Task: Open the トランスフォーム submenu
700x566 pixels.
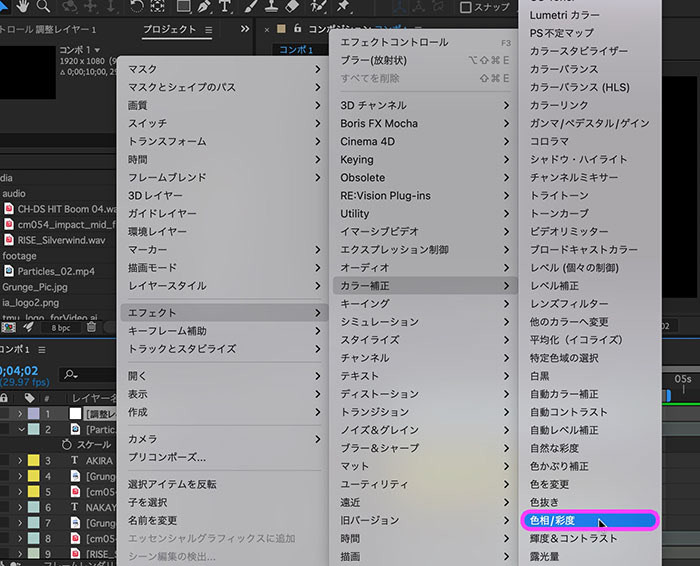Action: 225,142
